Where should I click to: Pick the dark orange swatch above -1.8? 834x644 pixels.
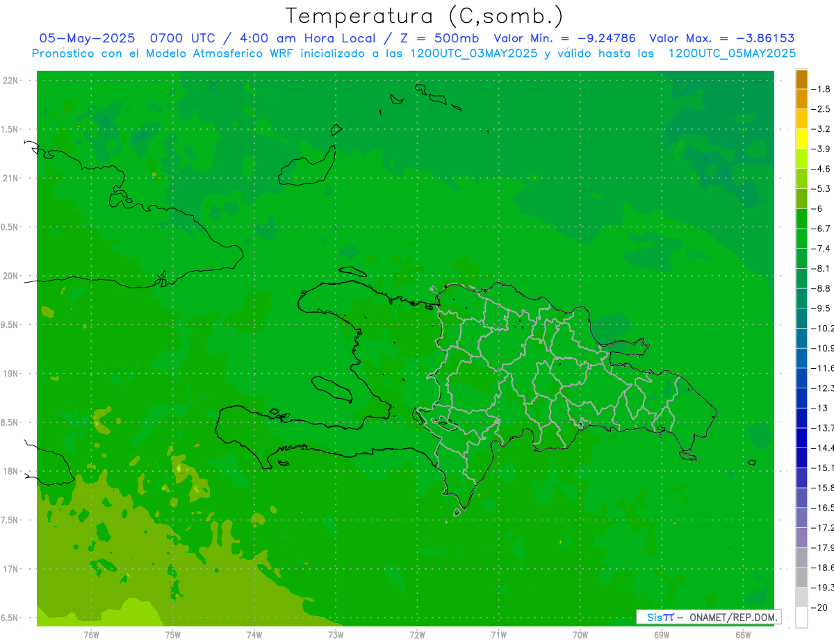(801, 79)
